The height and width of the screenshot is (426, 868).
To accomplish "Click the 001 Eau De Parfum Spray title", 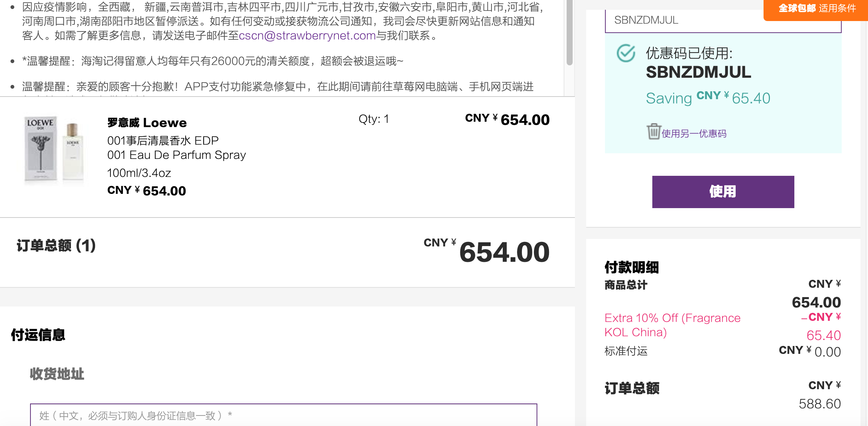I will click(x=177, y=155).
